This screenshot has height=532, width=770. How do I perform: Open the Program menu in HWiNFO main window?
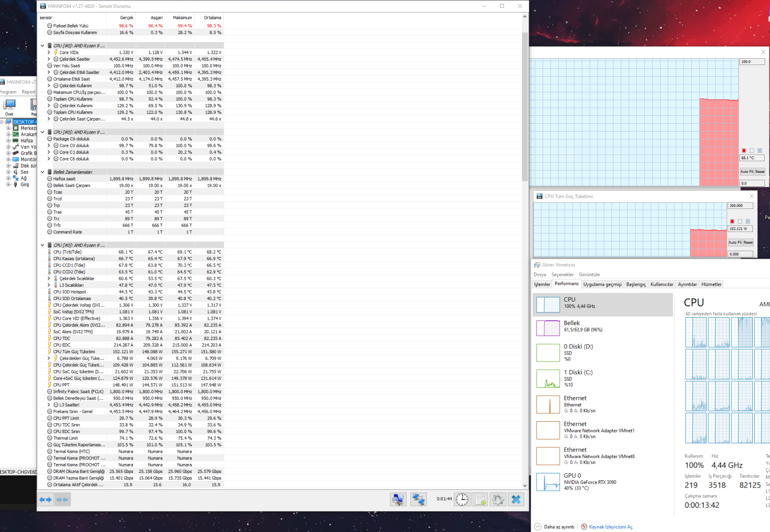point(7,92)
